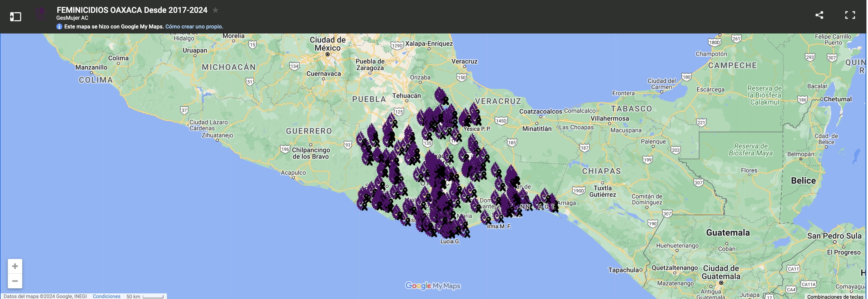Viewport: 868px width, 299px height.
Task: Open the 'Cómo crear uno propio' link
Action: coord(194,27)
